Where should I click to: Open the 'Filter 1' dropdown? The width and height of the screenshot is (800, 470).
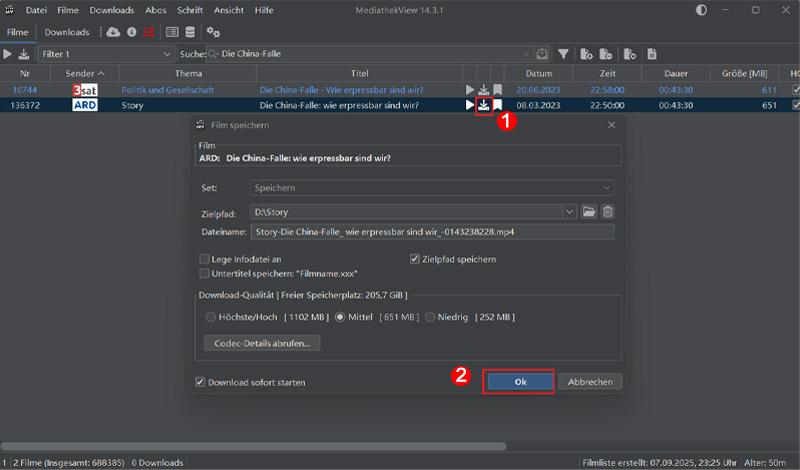(x=106, y=54)
